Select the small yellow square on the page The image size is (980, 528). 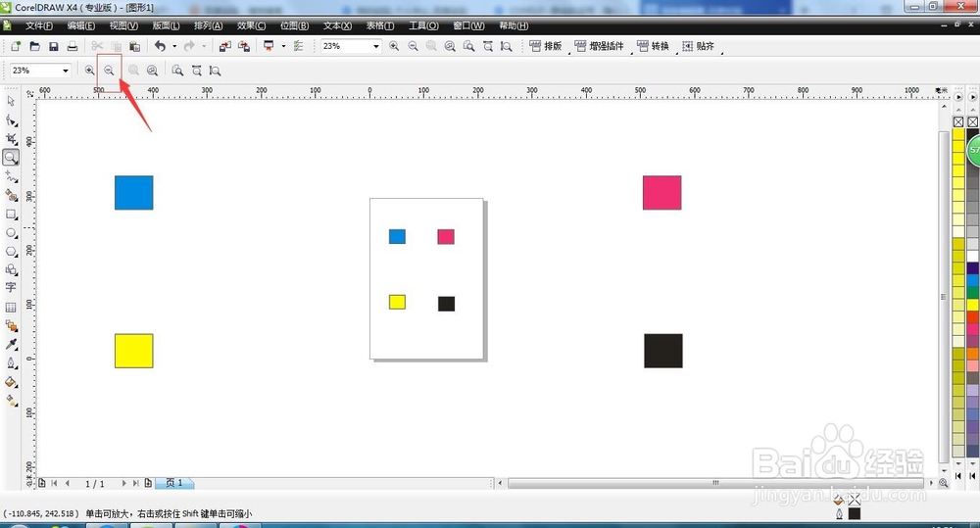point(398,302)
